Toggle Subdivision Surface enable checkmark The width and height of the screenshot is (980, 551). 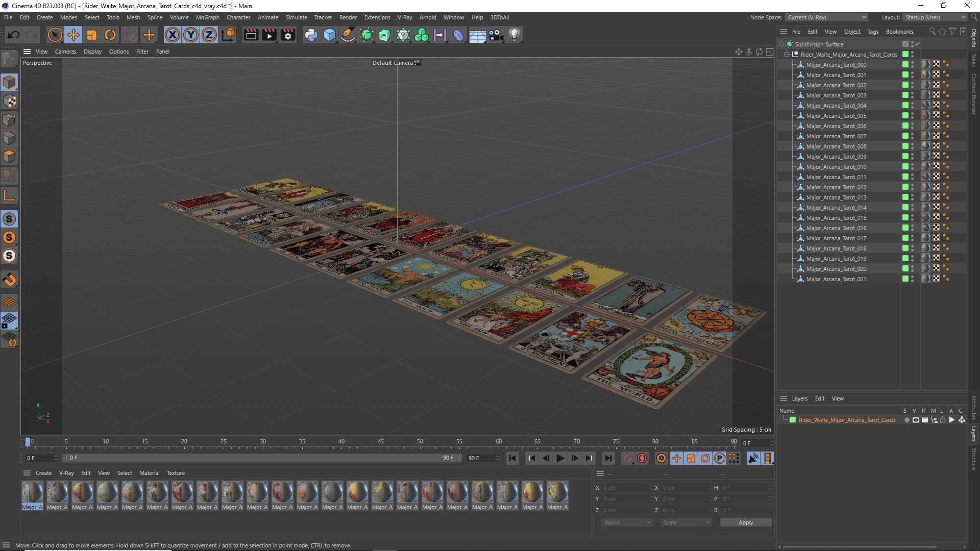click(x=917, y=44)
